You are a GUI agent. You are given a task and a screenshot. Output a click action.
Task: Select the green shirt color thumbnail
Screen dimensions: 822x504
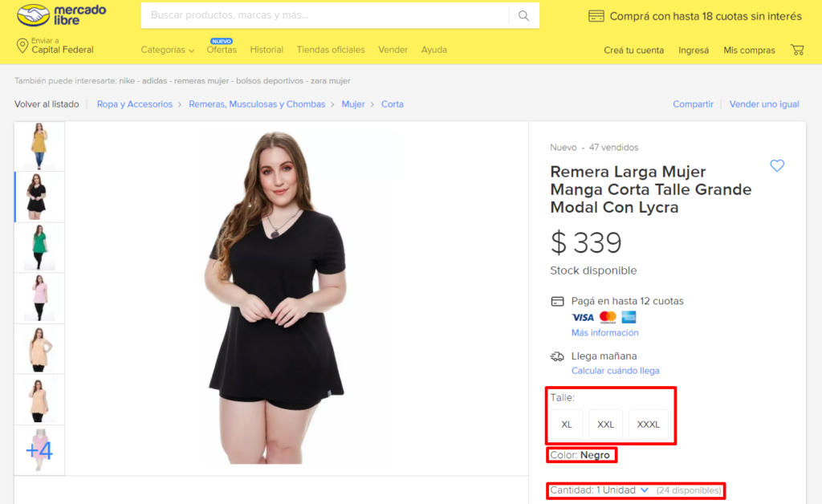click(39, 247)
